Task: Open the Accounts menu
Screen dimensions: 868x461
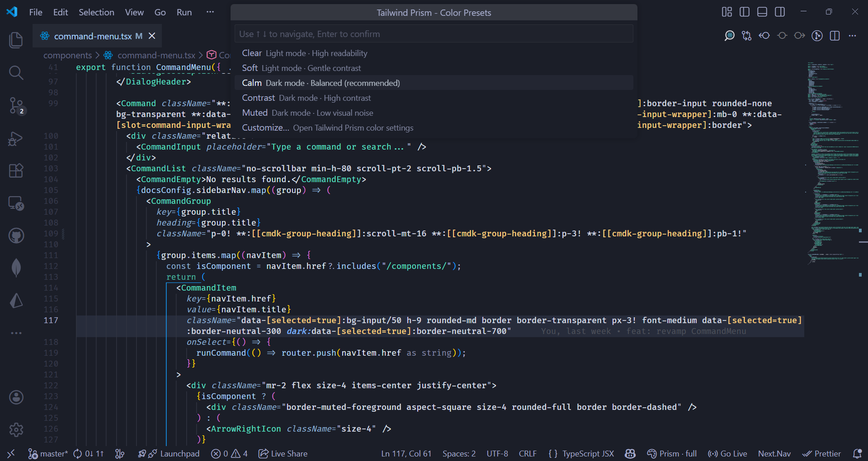Action: coord(16,397)
